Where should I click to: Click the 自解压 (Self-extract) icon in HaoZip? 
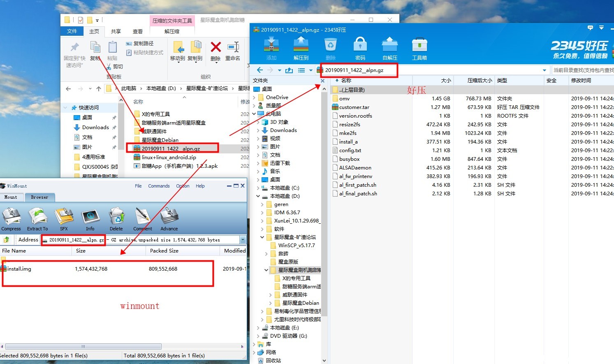(x=389, y=46)
